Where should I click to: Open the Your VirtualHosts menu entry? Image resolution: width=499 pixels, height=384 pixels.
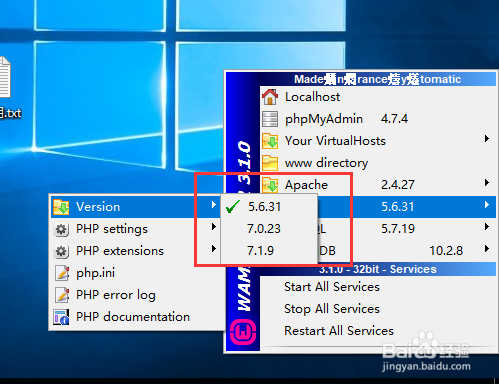tap(378, 141)
